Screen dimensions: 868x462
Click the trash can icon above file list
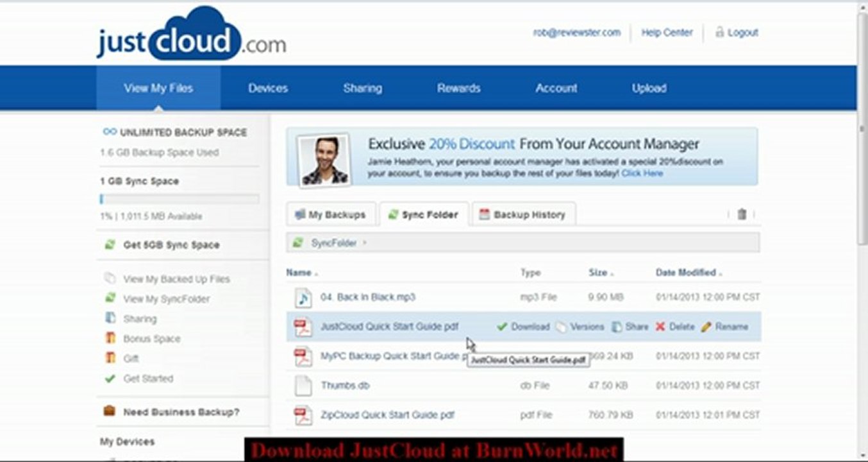click(x=742, y=214)
